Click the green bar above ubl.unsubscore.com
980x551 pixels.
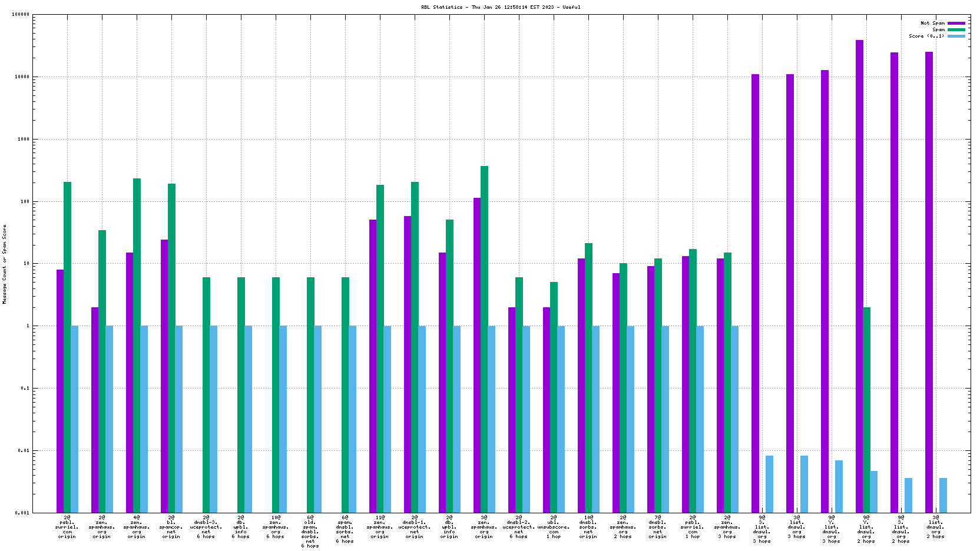(554, 397)
